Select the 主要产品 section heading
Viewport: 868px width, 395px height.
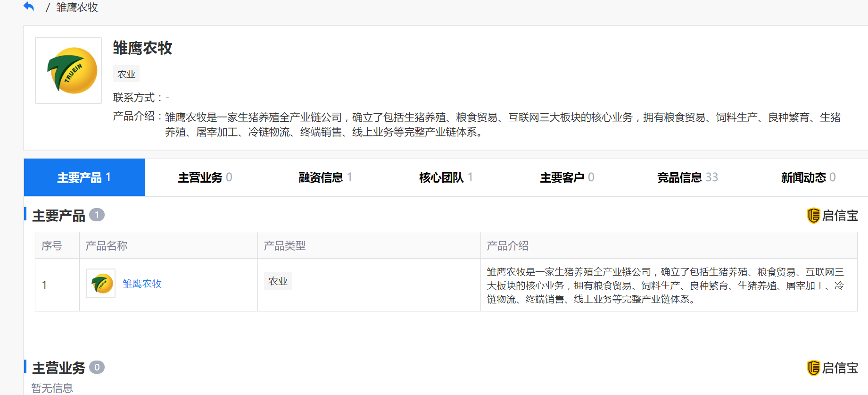[58, 216]
